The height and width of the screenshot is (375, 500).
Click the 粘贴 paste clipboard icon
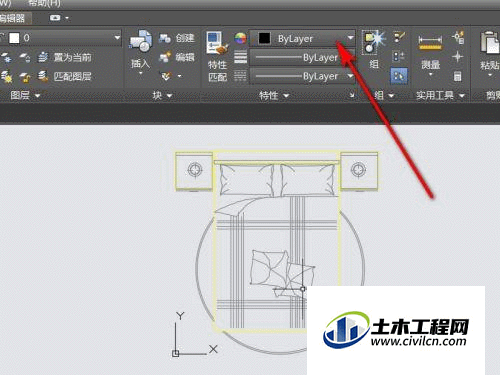[490, 42]
